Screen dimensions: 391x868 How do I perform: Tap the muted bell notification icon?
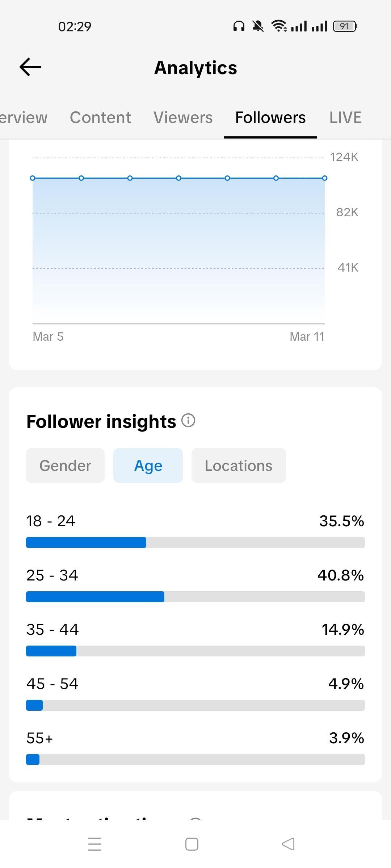(x=258, y=26)
